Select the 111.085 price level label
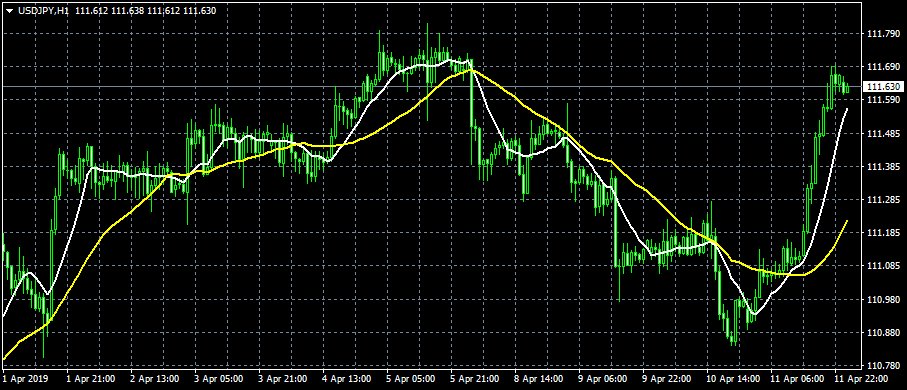 (x=882, y=266)
